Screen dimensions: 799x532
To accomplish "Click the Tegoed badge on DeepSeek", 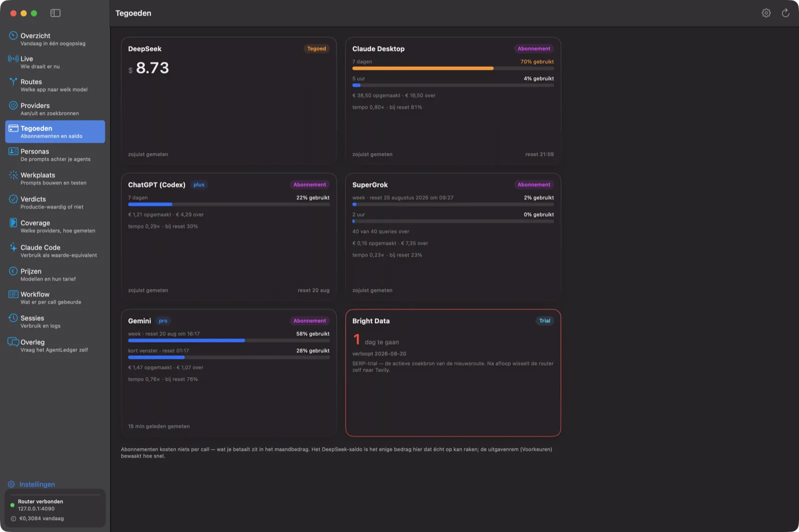I will (x=317, y=48).
